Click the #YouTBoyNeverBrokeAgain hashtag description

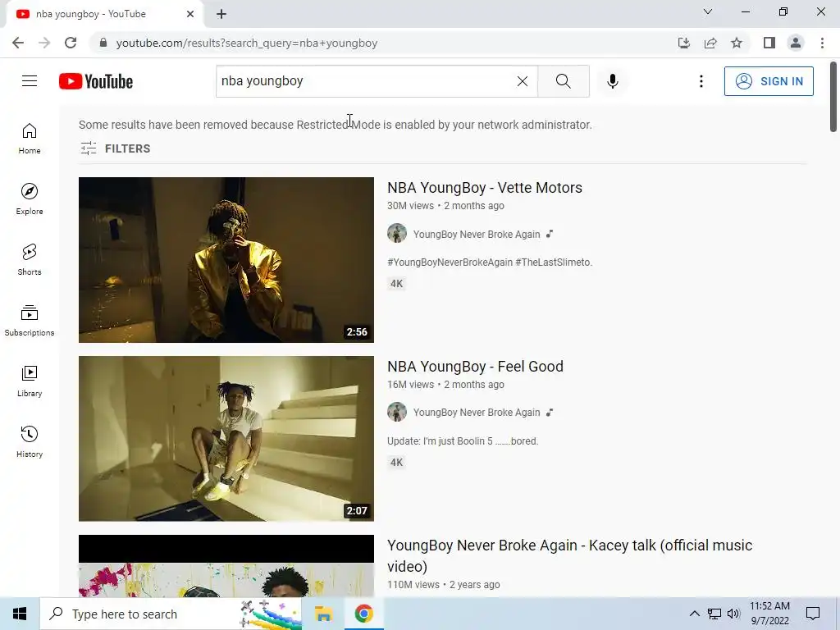490,262
